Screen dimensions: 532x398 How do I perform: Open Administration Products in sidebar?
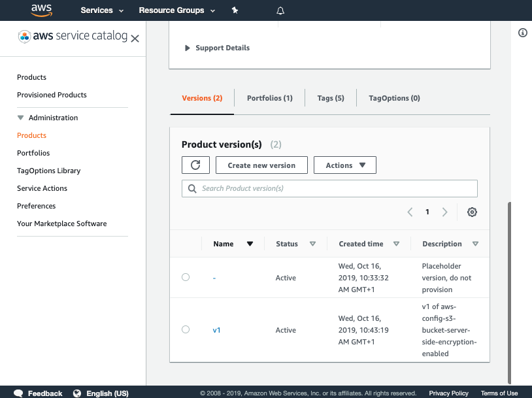[31, 135]
